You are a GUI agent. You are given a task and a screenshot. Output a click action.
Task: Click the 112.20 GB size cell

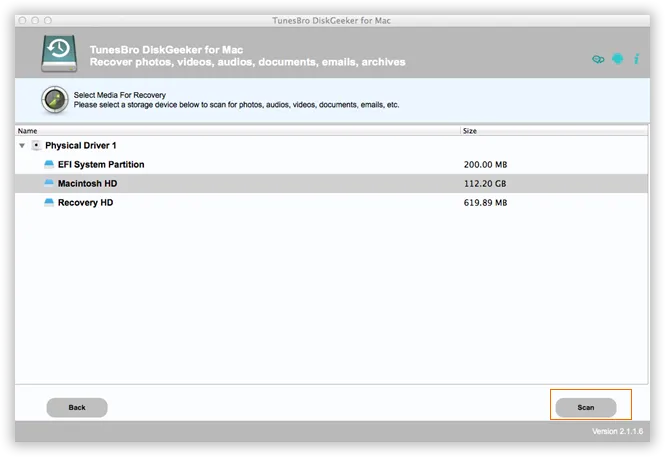[x=485, y=184]
